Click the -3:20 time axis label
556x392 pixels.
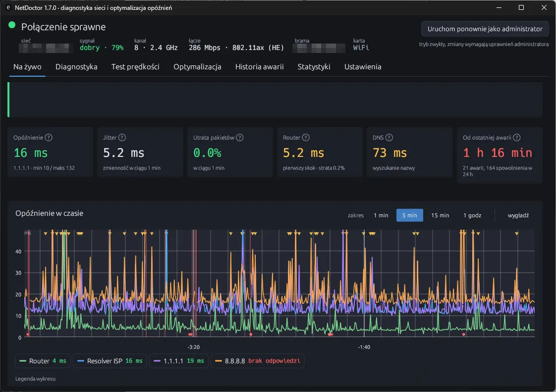coord(194,347)
